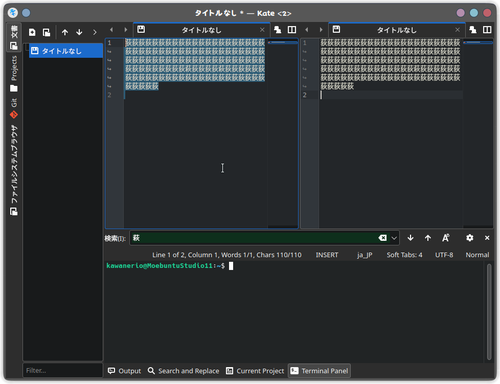
Task: Toggle the Terminal Panel
Action: tap(319, 371)
